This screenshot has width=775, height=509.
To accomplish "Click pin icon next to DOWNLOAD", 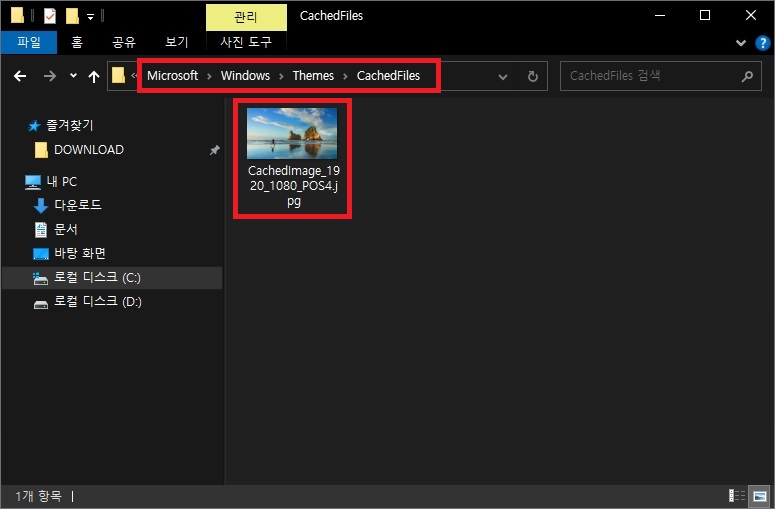I will [x=214, y=150].
